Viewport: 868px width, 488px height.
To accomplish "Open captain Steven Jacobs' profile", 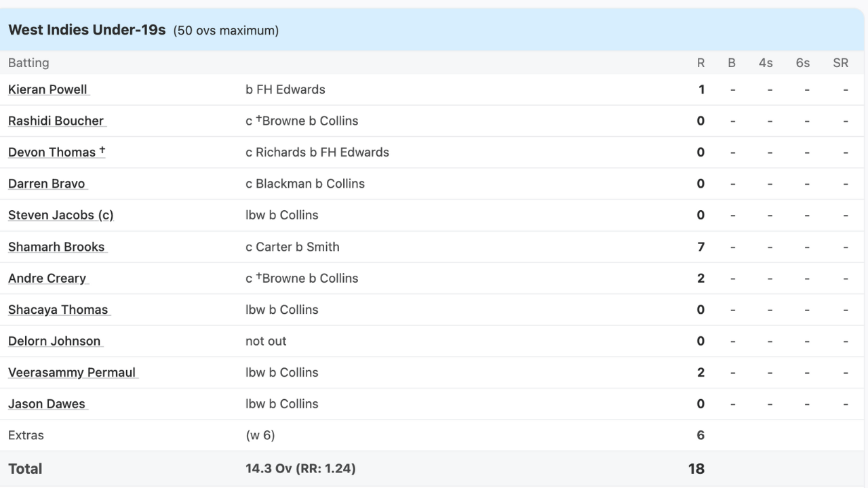I will (60, 215).
